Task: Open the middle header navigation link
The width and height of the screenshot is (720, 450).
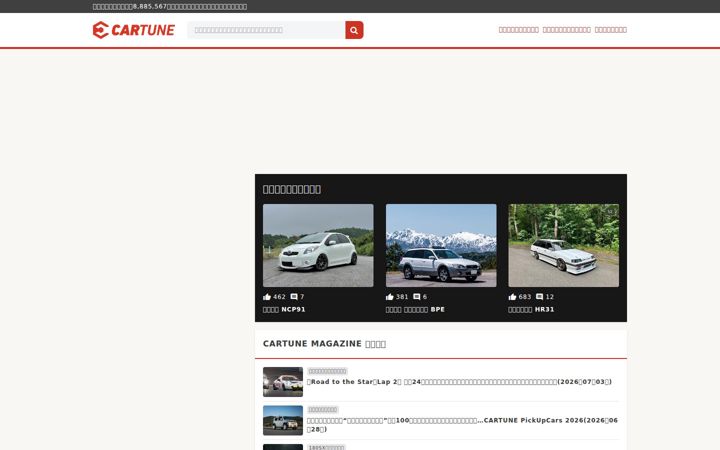Action: point(567,30)
